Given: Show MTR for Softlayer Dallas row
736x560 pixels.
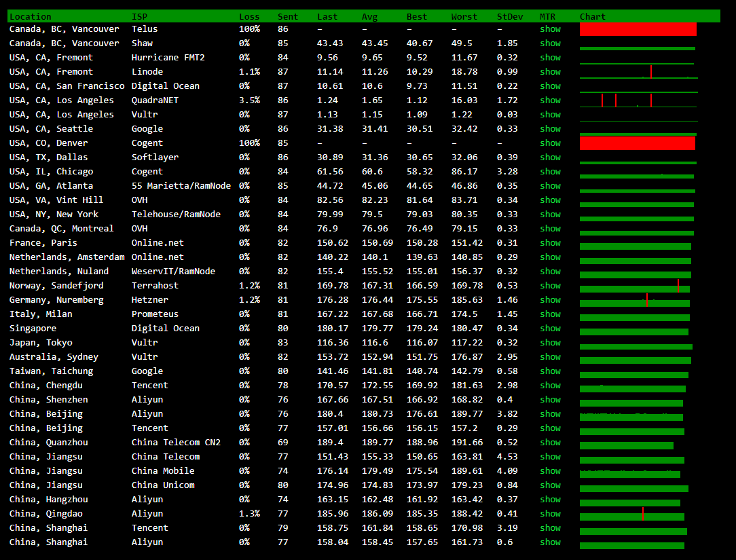Looking at the screenshot, I should tap(550, 157).
